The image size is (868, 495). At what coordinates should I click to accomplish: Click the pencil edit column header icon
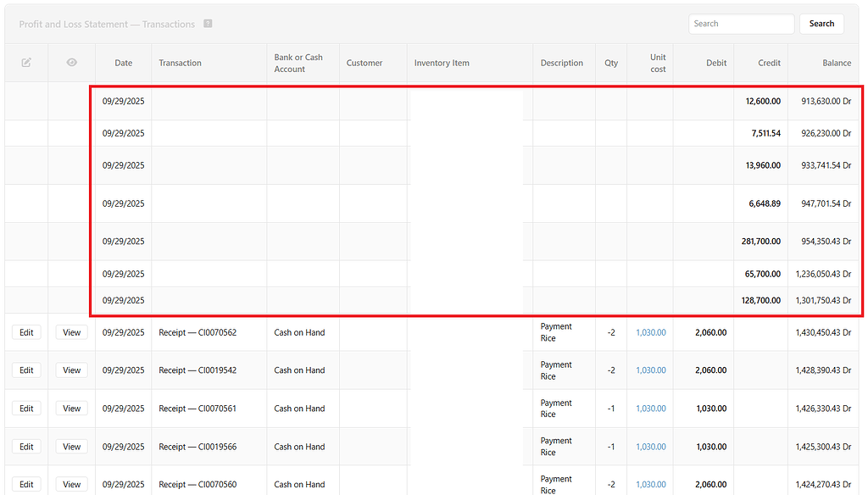tap(26, 63)
